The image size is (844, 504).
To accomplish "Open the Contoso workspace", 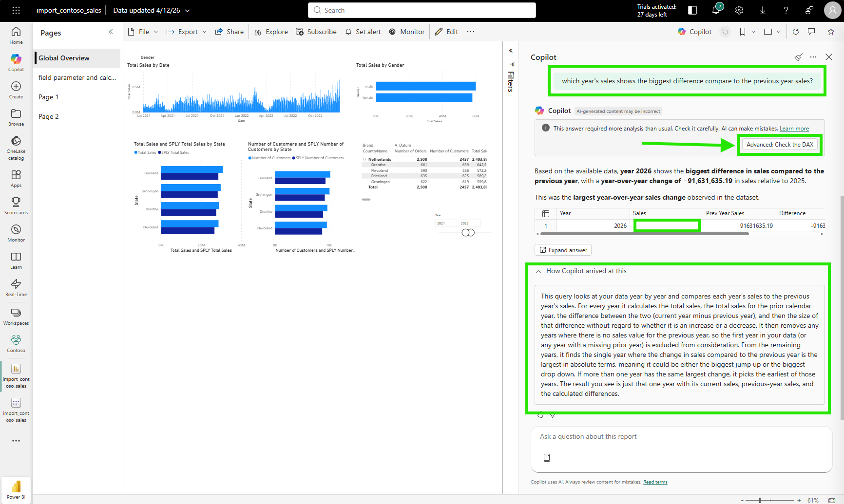I will pos(16,344).
